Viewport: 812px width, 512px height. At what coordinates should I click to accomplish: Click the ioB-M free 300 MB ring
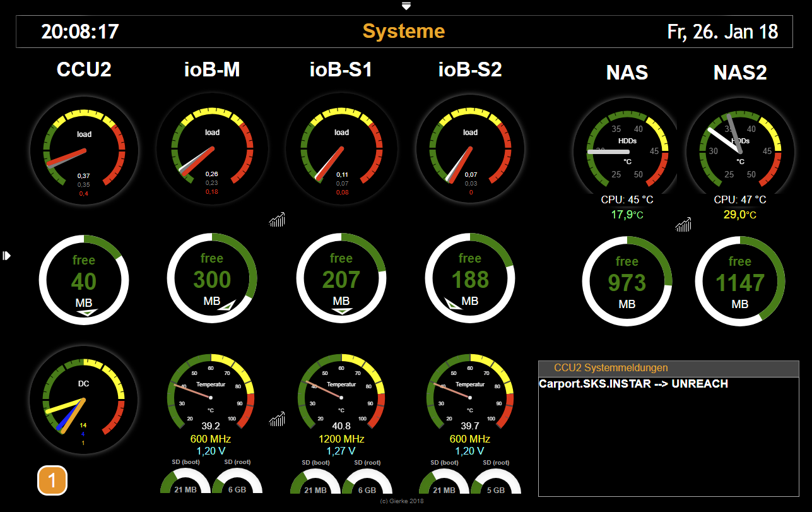pyautogui.click(x=212, y=278)
